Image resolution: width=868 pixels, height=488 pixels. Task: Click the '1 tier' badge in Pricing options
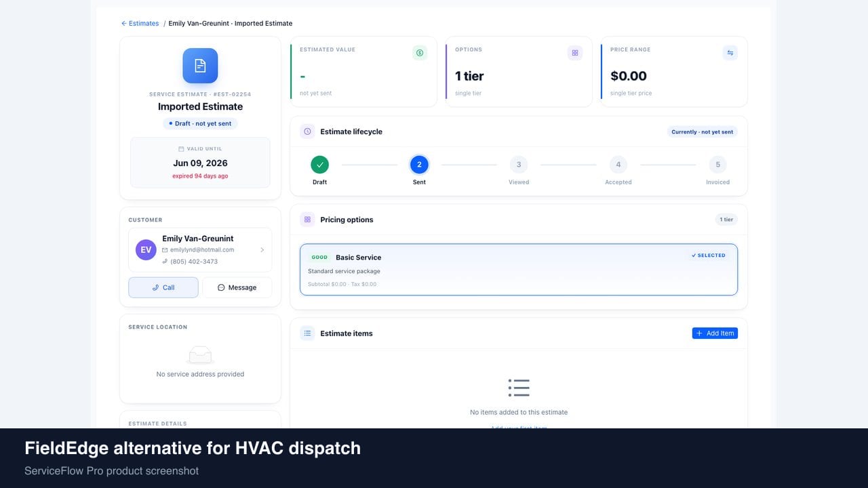point(728,220)
